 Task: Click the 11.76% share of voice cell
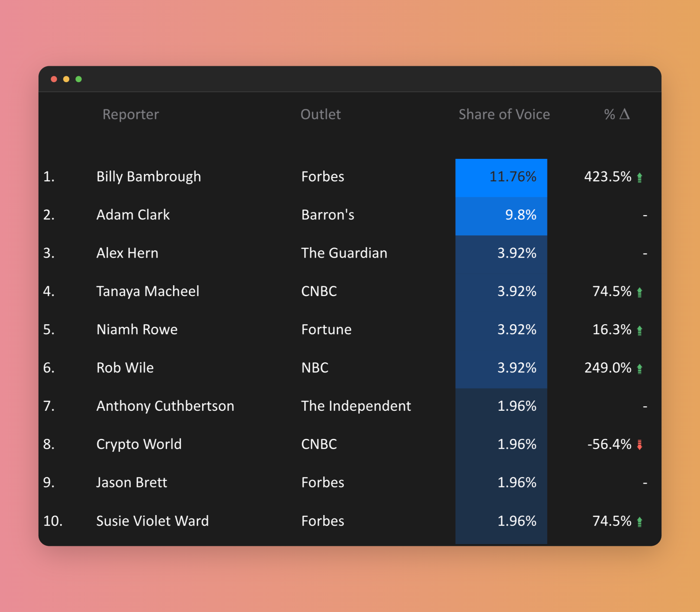tap(501, 177)
